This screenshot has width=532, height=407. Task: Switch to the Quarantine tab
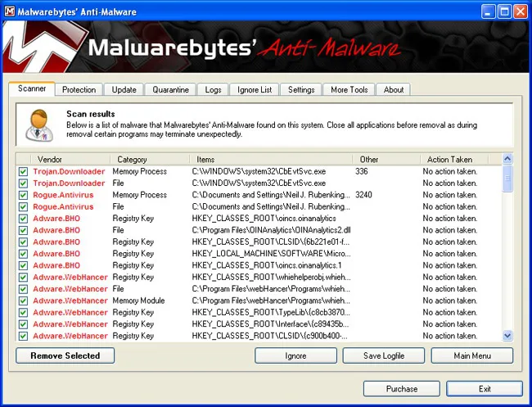171,90
